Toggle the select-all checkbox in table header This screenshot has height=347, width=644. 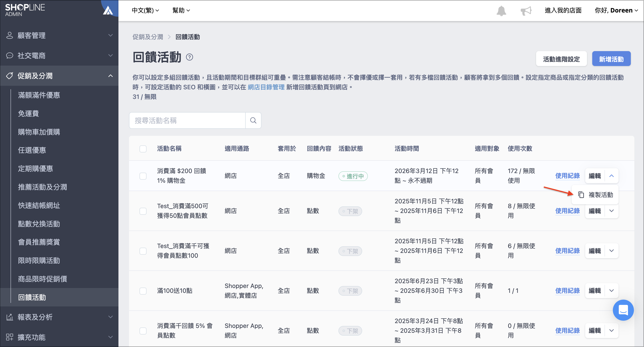tap(143, 149)
